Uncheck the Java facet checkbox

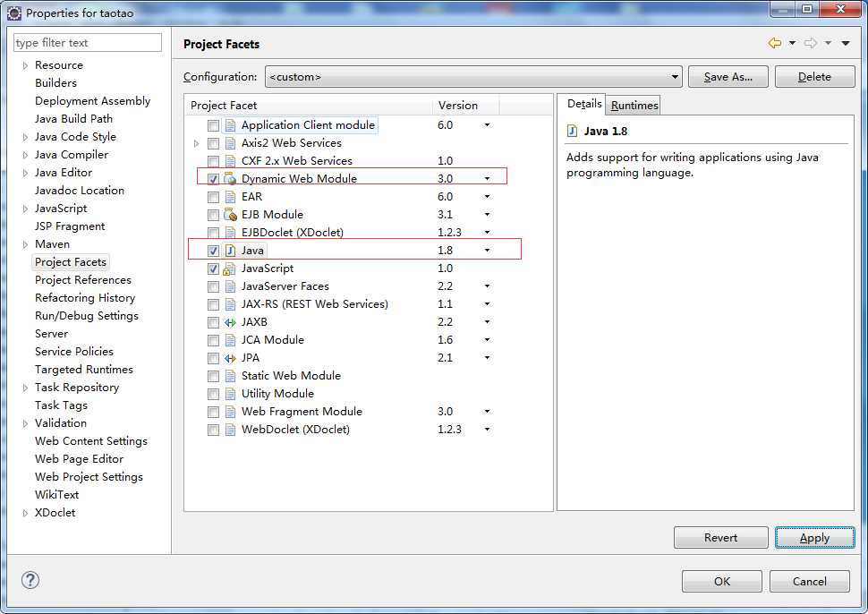pyautogui.click(x=213, y=251)
